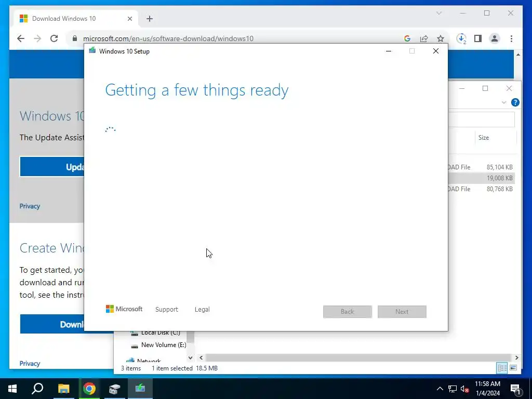
Task: Open the Legal link in Setup
Action: point(202,310)
